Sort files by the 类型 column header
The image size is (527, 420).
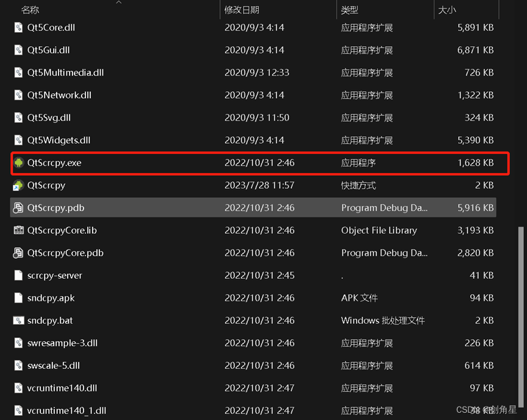[349, 10]
